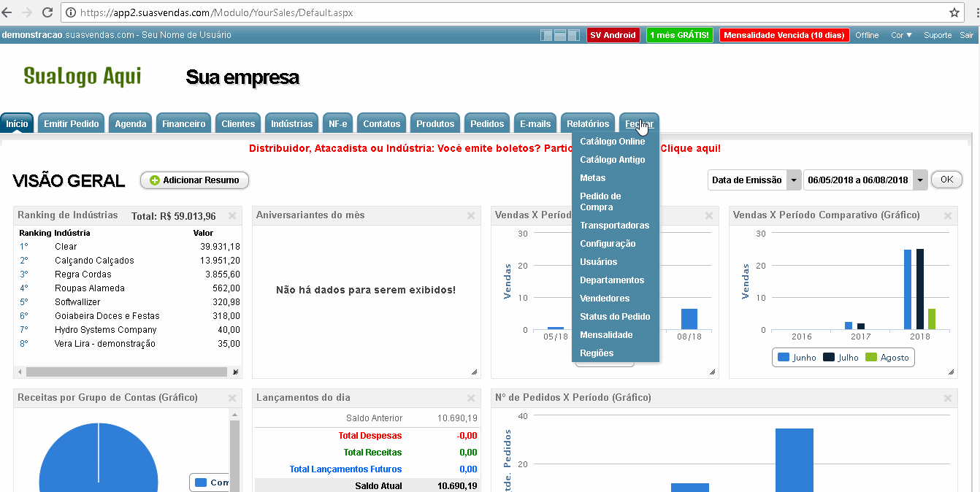Close Nº de Pedidos X Período panel
980x492 pixels.
pos(948,398)
